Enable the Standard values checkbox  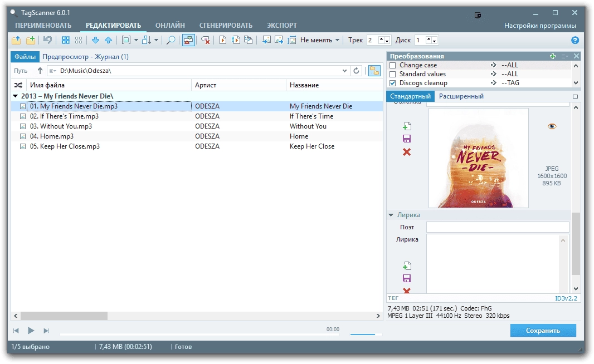(393, 74)
